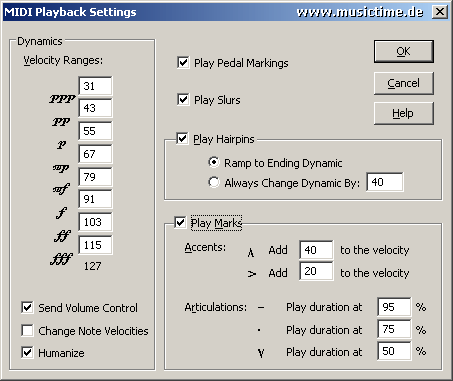Click the Dynamics group label
The image size is (453, 381).
point(40,41)
